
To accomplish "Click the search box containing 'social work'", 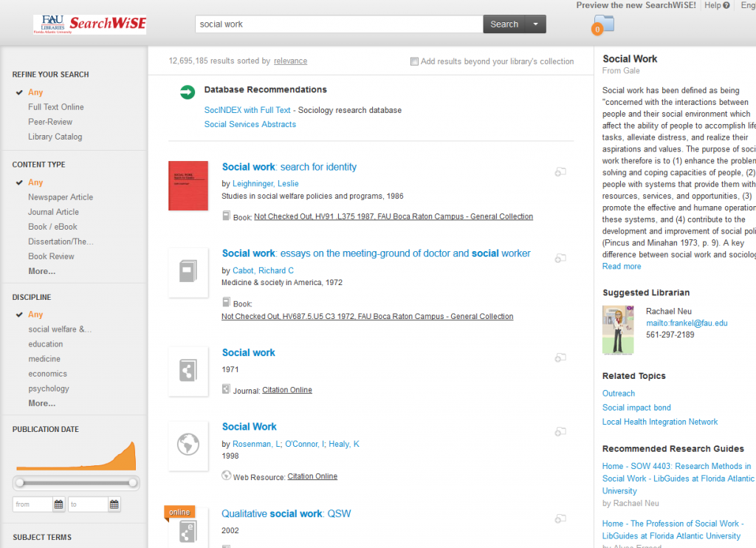I will pyautogui.click(x=339, y=24).
